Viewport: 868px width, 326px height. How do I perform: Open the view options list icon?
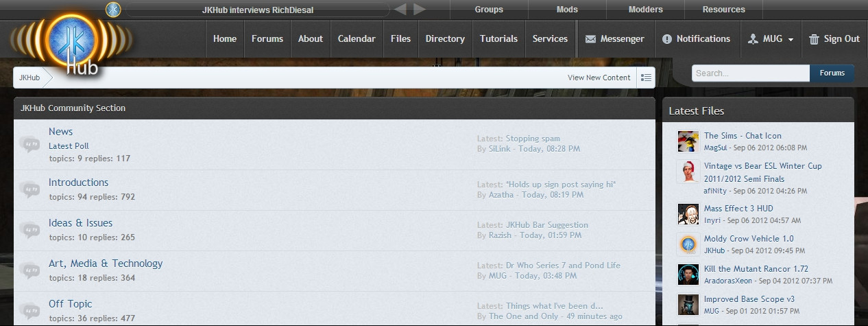[646, 78]
